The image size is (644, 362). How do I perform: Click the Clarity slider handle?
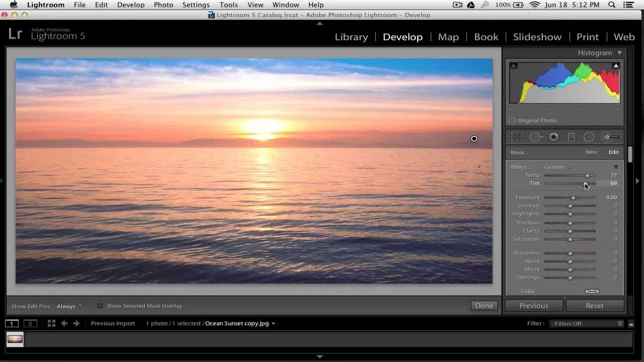570,231
